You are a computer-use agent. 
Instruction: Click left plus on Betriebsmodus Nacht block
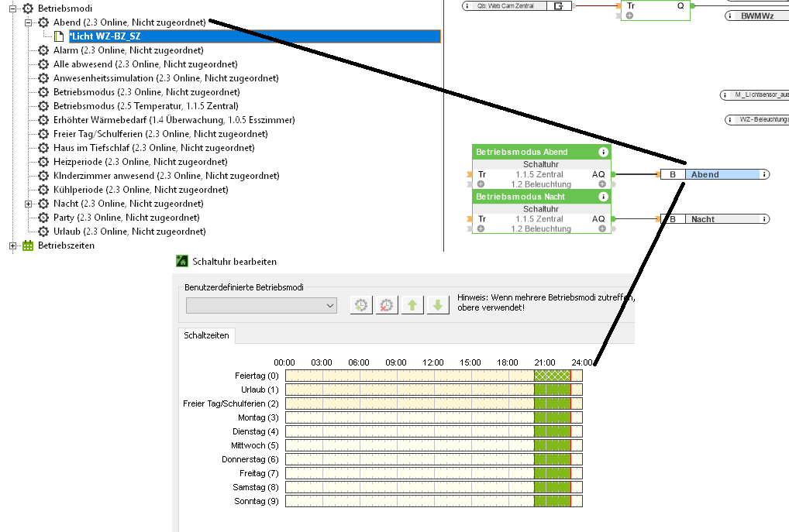[x=481, y=228]
